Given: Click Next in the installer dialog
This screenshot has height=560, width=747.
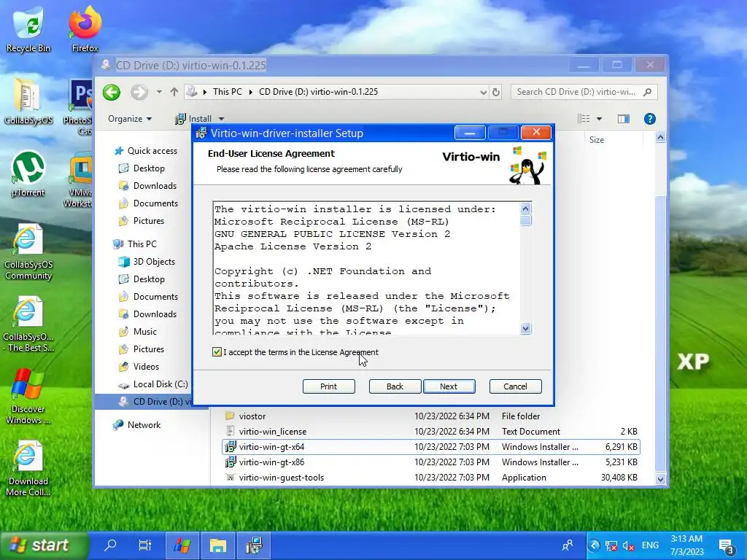Looking at the screenshot, I should [449, 386].
